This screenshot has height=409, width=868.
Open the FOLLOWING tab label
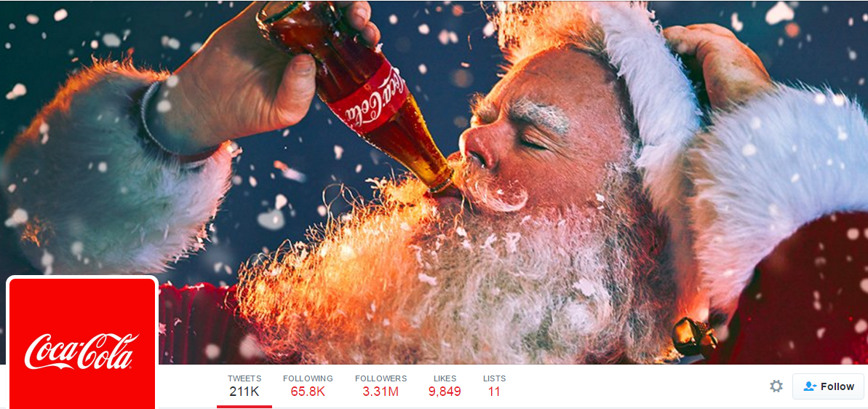coord(308,378)
